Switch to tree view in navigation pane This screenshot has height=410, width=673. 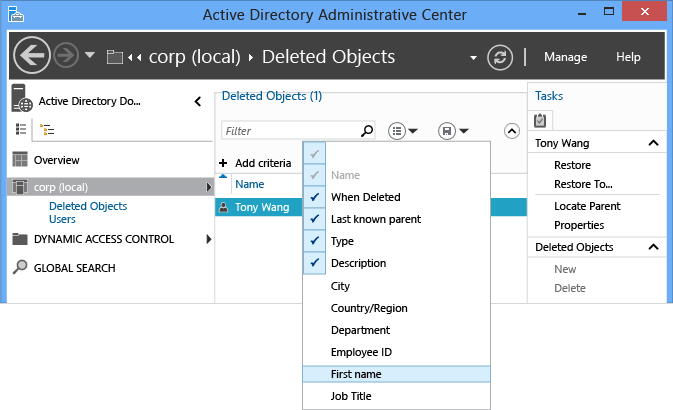(47, 129)
